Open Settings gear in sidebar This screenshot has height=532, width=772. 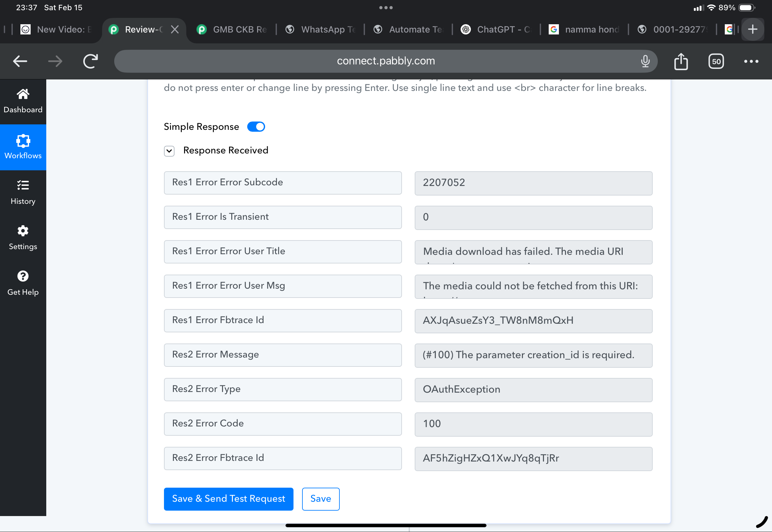pos(23,231)
